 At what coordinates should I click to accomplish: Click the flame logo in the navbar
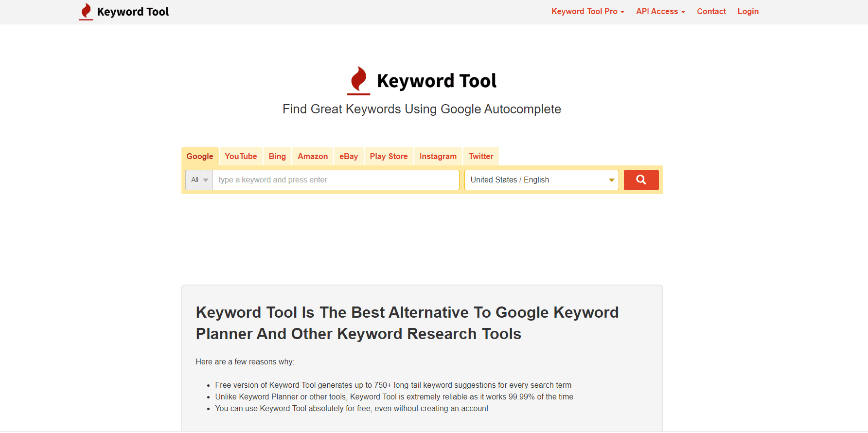pos(86,12)
